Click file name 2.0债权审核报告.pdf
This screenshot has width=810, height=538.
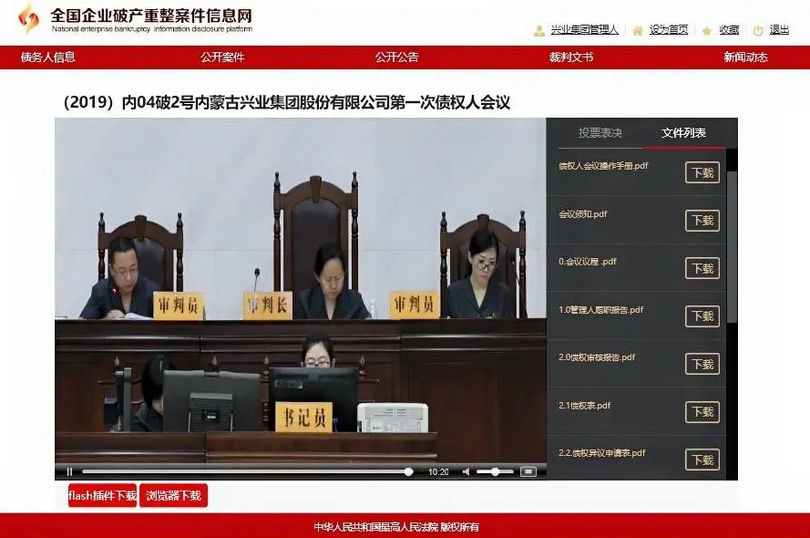point(597,357)
